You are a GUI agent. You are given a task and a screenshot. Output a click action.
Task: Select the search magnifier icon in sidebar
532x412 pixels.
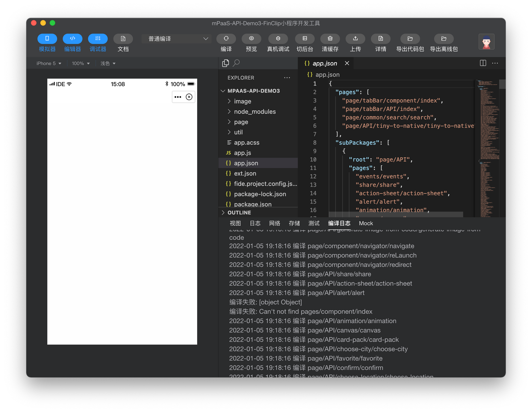tap(236, 63)
